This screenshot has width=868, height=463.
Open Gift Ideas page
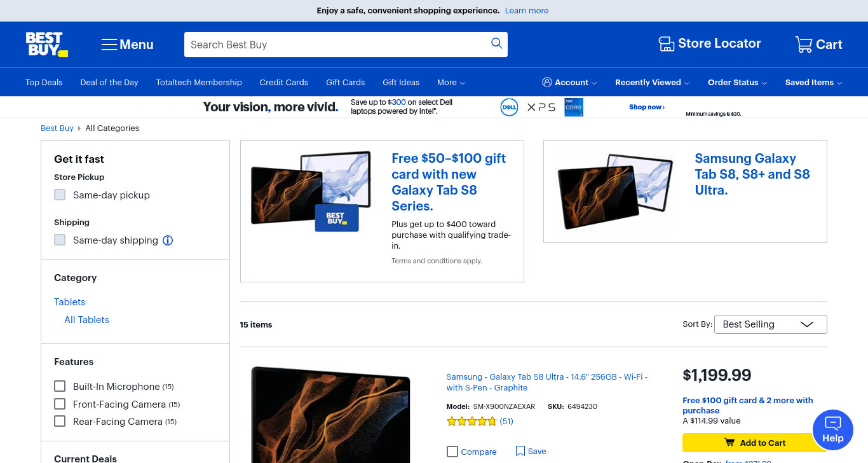pos(401,83)
